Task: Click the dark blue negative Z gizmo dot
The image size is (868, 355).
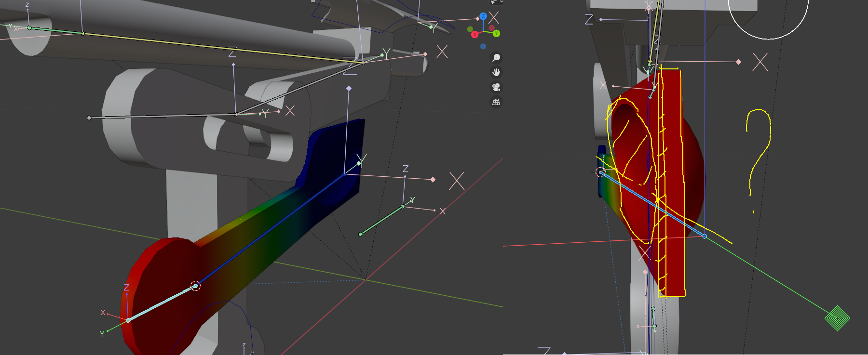Action: [483, 46]
